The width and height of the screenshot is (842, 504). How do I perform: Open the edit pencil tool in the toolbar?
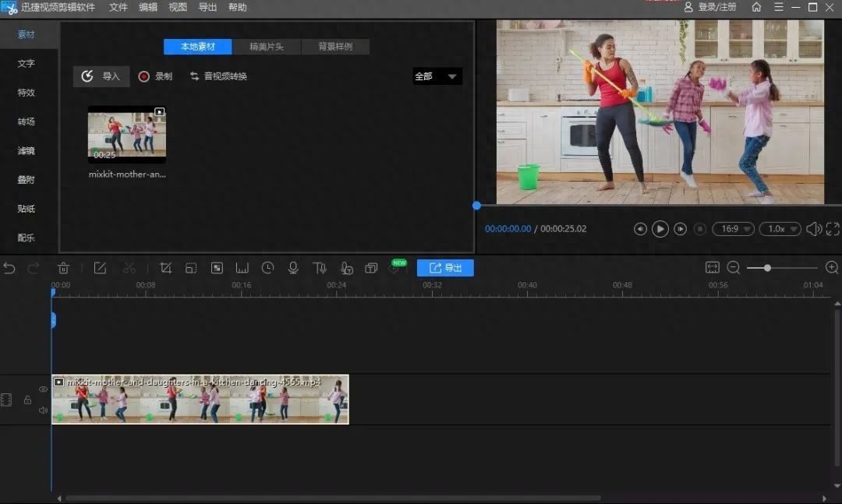click(x=100, y=268)
